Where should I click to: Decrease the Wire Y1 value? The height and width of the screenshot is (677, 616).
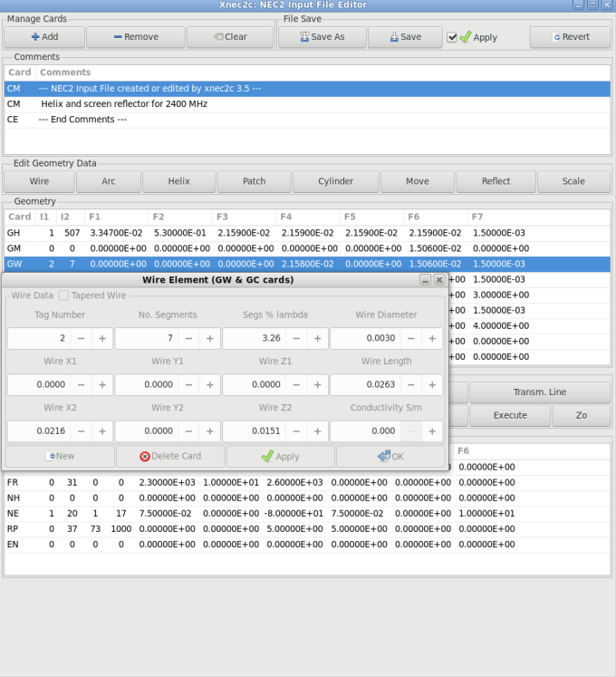(x=188, y=384)
